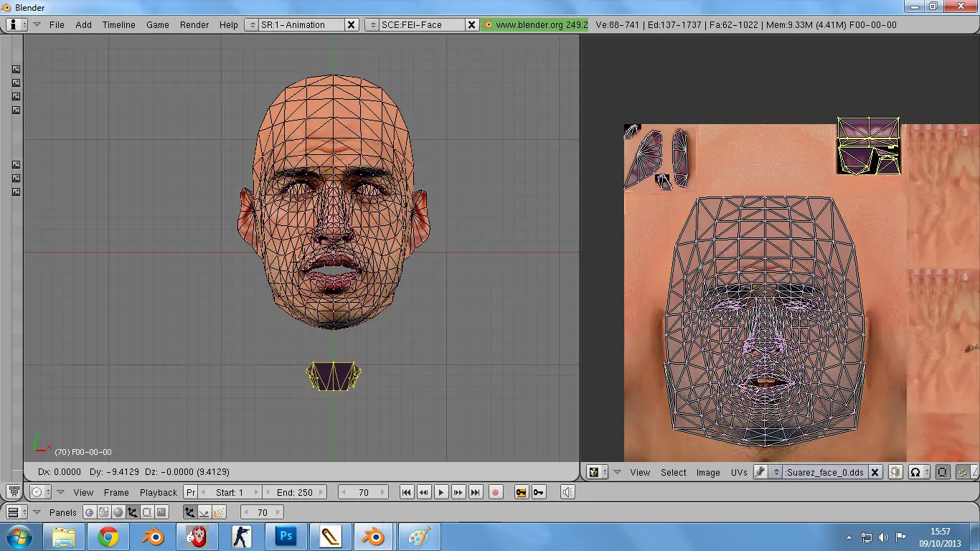Select the Script context icon in Panels
Screen dimensions: 980x551
click(104, 512)
